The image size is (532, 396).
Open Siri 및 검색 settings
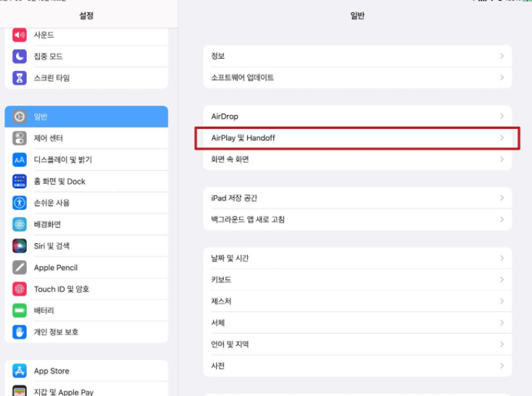click(x=86, y=246)
